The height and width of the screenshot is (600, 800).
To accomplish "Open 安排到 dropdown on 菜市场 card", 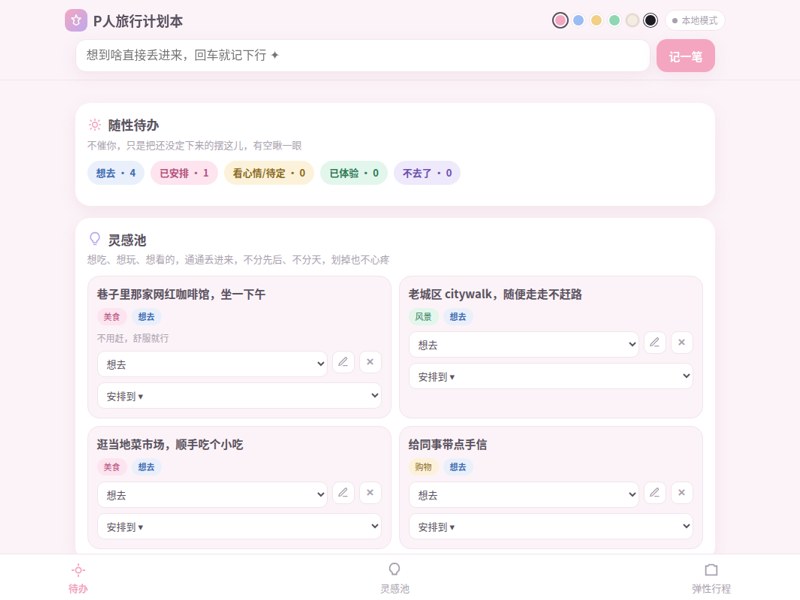I will tap(239, 526).
